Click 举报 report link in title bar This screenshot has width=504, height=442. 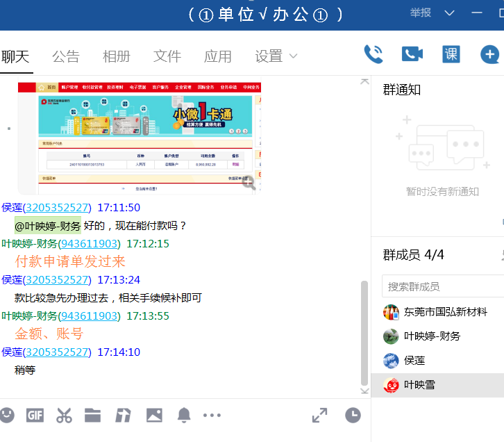(420, 13)
